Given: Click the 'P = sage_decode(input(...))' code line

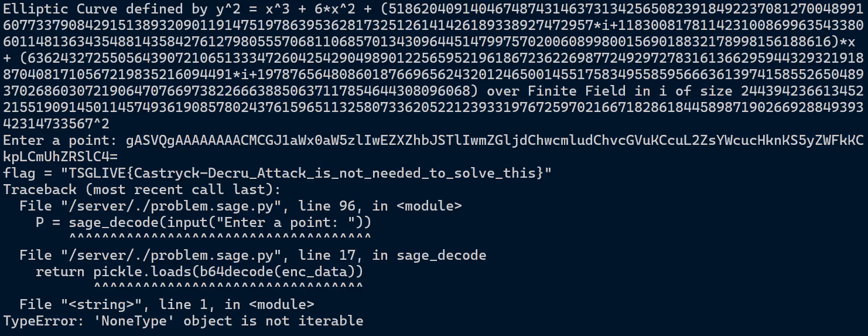Looking at the screenshot, I should [x=203, y=222].
